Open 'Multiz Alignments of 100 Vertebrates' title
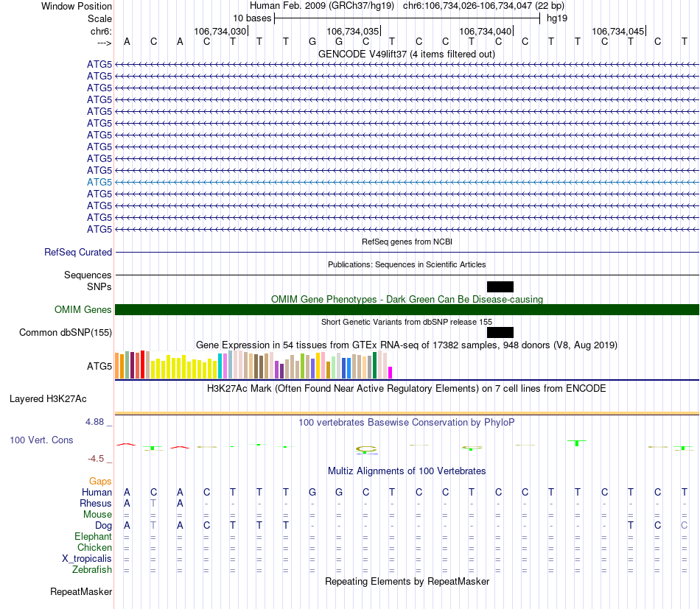The width and height of the screenshot is (700, 609). pos(407,471)
